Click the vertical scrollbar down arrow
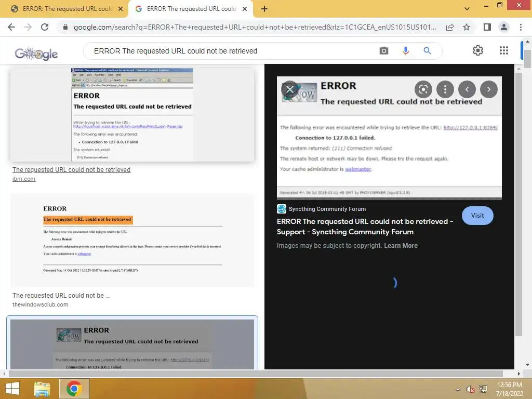 point(527,365)
